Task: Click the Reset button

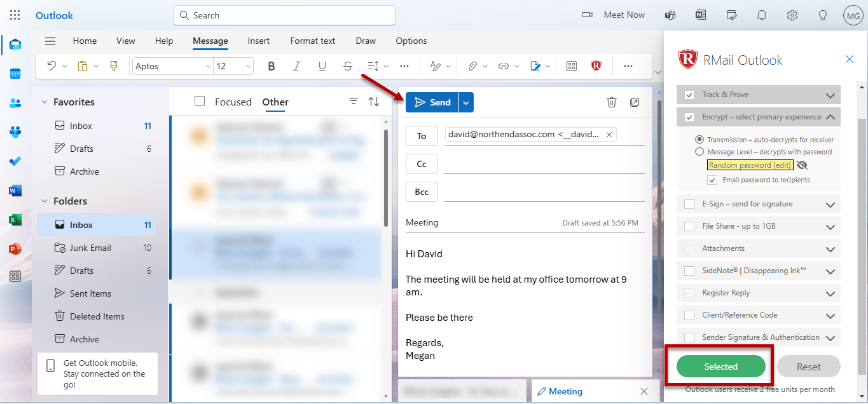Action: [x=808, y=367]
